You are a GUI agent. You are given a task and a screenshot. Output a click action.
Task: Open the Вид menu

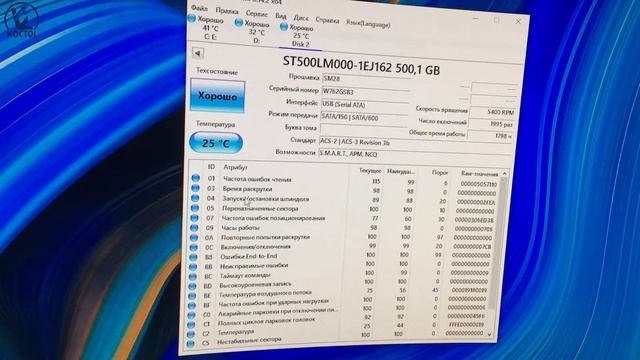(x=280, y=16)
